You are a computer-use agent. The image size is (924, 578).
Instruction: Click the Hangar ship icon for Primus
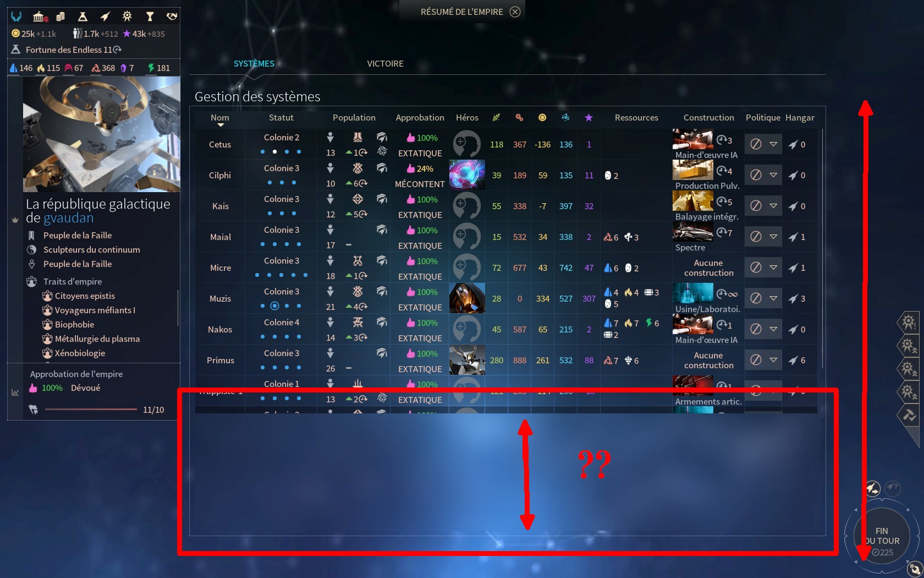[x=793, y=361]
